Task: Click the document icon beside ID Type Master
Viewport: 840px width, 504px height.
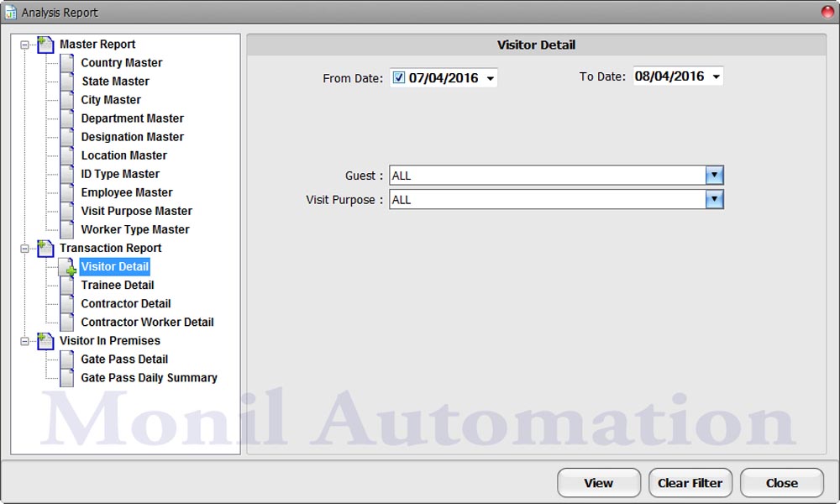Action: point(67,174)
